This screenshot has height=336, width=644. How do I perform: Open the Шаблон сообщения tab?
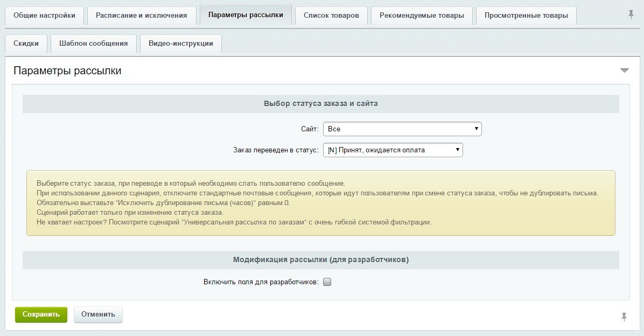click(94, 44)
